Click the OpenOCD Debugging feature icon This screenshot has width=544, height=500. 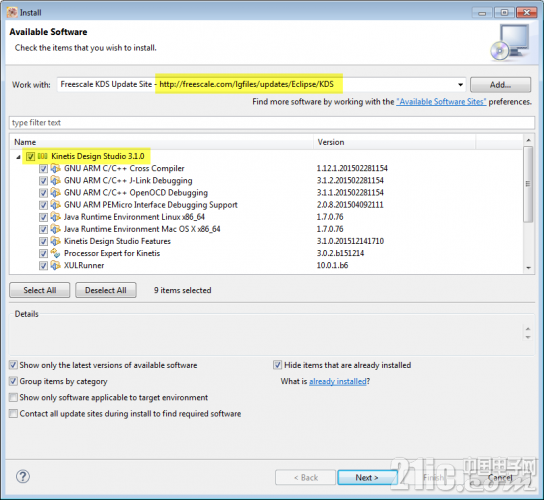[56, 193]
